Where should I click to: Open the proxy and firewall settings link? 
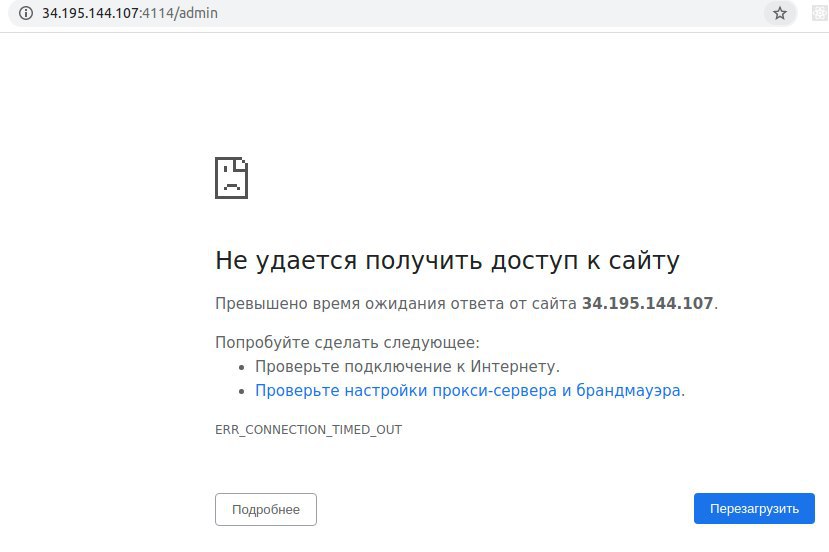[467, 391]
